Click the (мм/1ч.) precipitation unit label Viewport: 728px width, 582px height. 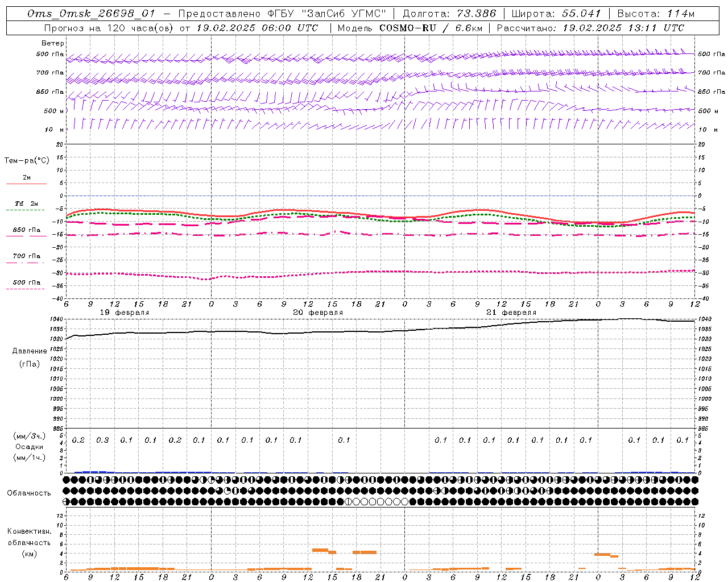pos(30,458)
